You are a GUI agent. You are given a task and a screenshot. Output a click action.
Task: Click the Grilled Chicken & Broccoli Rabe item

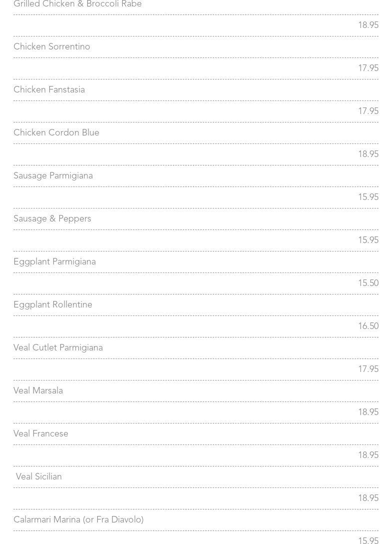tap(77, 4)
